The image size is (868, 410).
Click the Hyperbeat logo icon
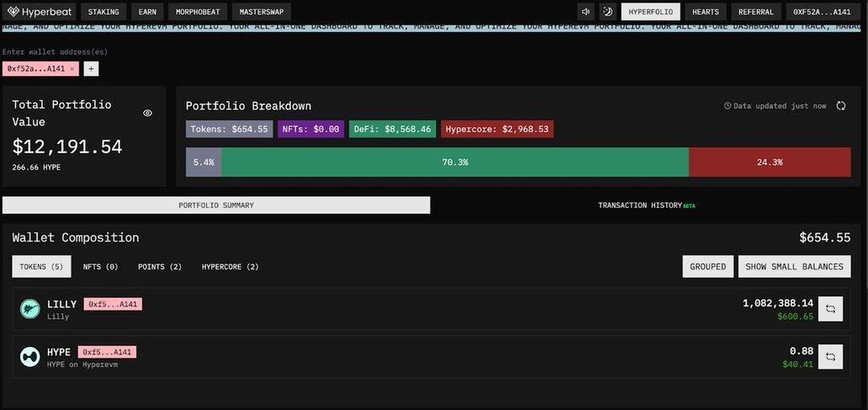(13, 12)
